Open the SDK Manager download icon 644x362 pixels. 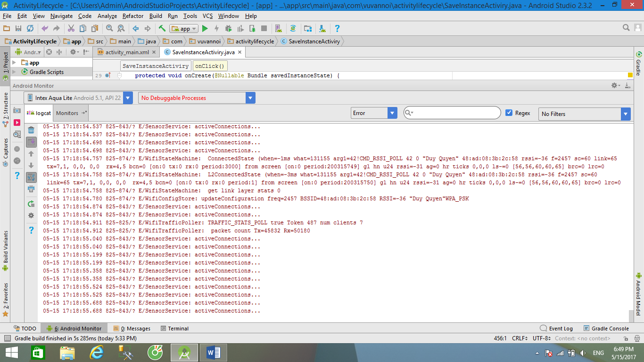pyautogui.click(x=322, y=29)
